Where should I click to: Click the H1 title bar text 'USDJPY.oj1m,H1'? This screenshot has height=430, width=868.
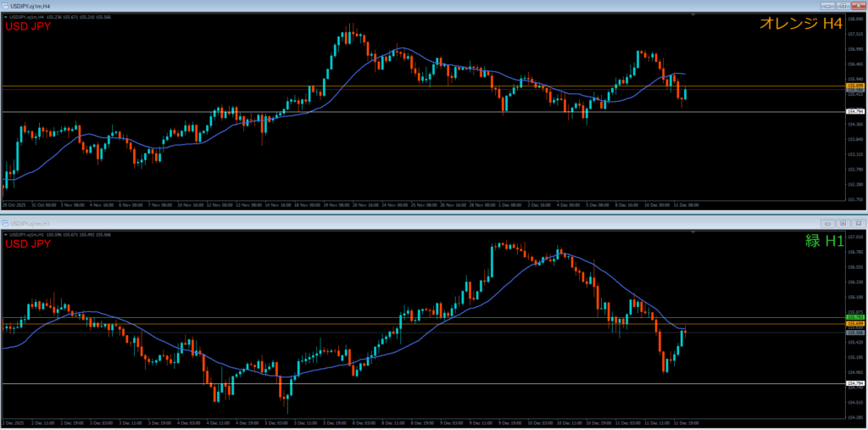point(28,223)
